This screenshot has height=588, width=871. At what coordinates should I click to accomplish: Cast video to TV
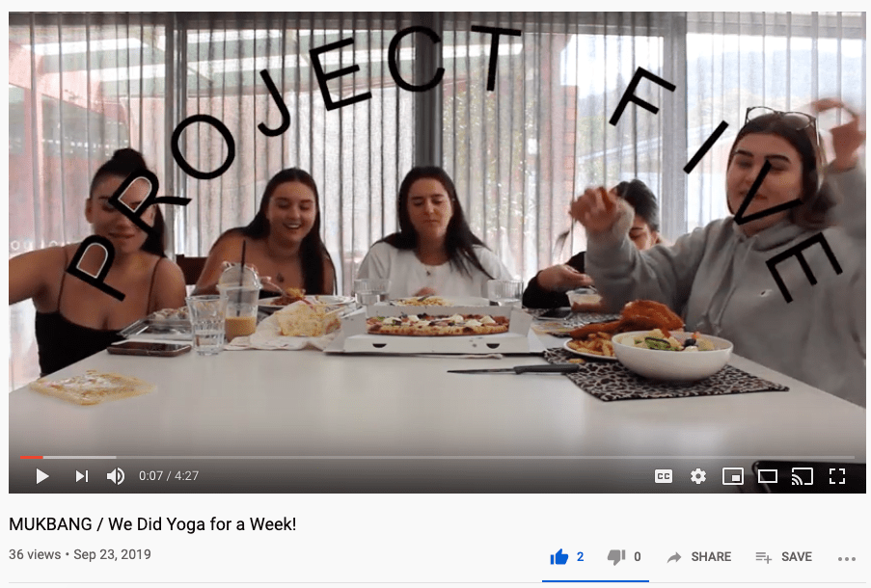803,476
